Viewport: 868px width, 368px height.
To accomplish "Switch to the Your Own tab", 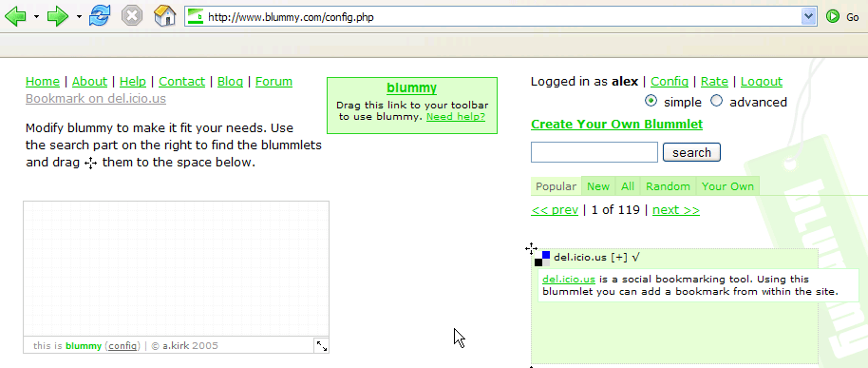I will (x=728, y=186).
